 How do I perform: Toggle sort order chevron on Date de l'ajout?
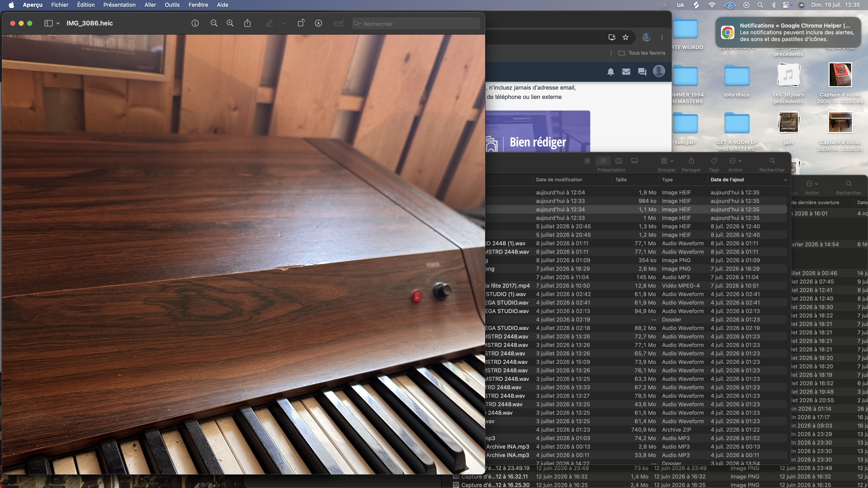pos(785,180)
